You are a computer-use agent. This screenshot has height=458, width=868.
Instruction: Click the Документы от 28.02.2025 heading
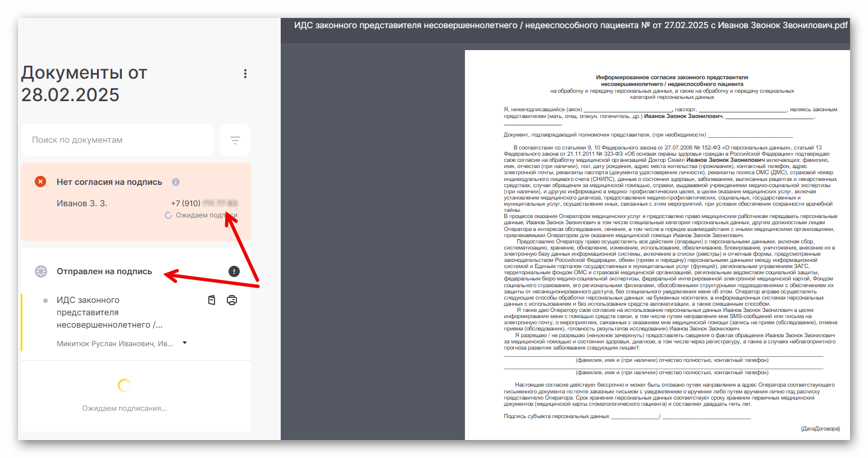[84, 84]
